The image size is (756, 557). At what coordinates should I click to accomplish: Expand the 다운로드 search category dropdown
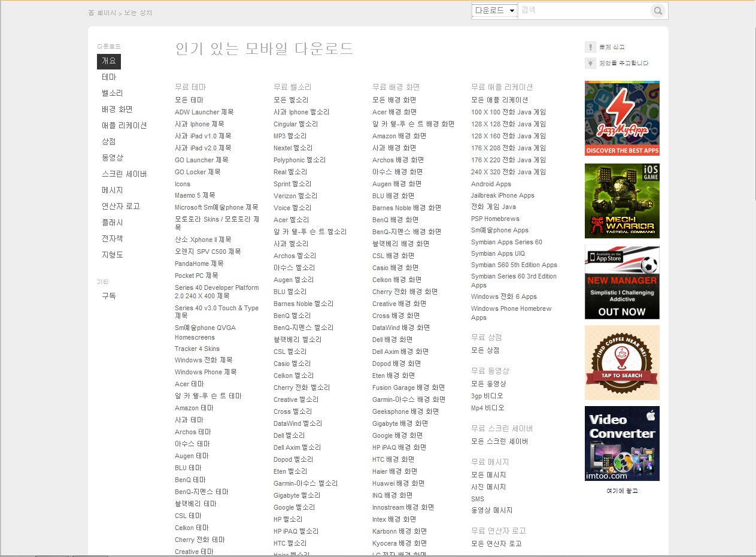(x=494, y=11)
